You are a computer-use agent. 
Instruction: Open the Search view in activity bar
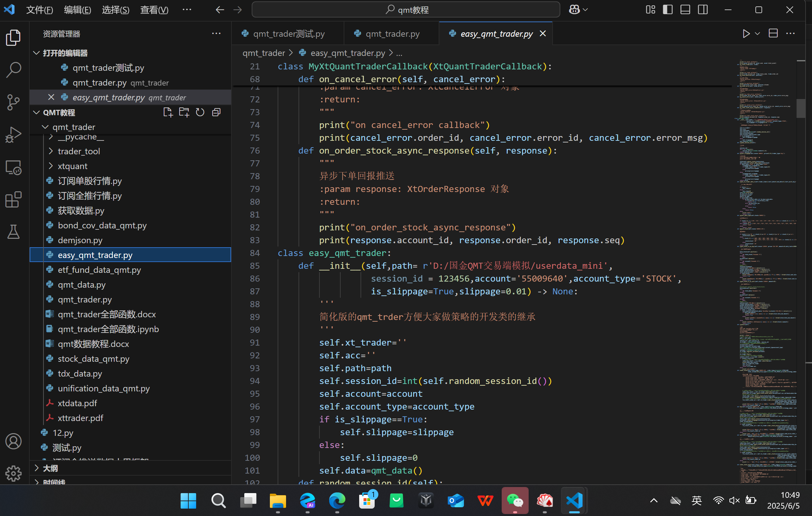click(x=13, y=69)
